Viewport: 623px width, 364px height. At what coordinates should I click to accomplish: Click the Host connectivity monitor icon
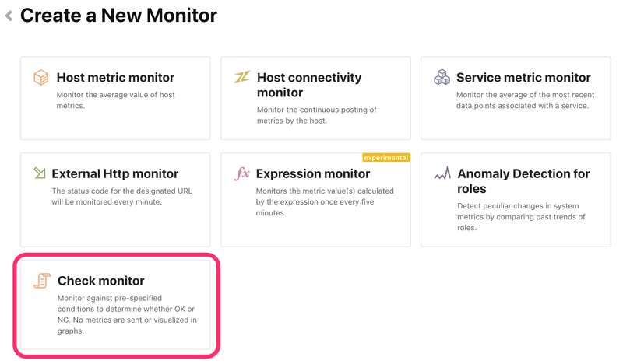(242, 76)
